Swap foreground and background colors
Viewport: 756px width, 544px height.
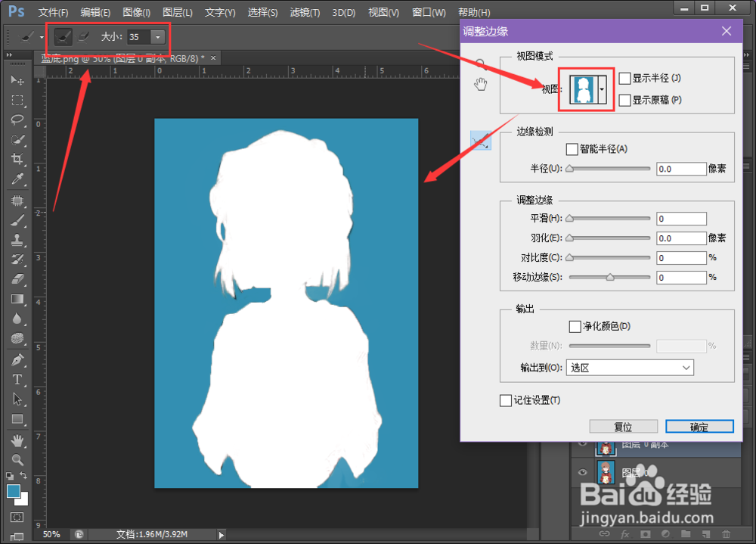point(23,475)
